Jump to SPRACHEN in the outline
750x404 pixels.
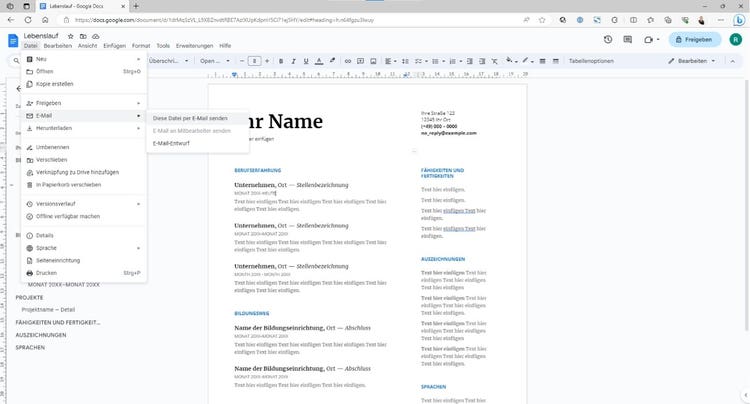click(x=30, y=348)
